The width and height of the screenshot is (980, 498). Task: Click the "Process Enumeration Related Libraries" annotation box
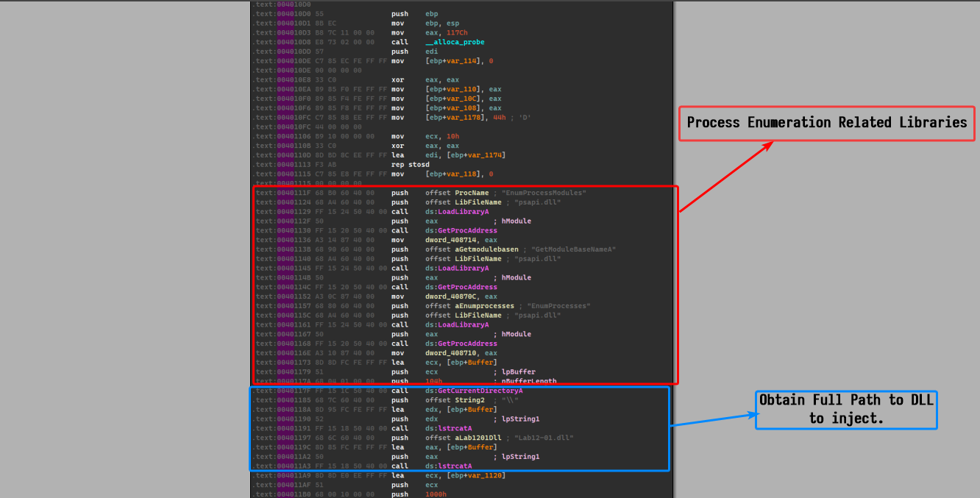tap(827, 123)
